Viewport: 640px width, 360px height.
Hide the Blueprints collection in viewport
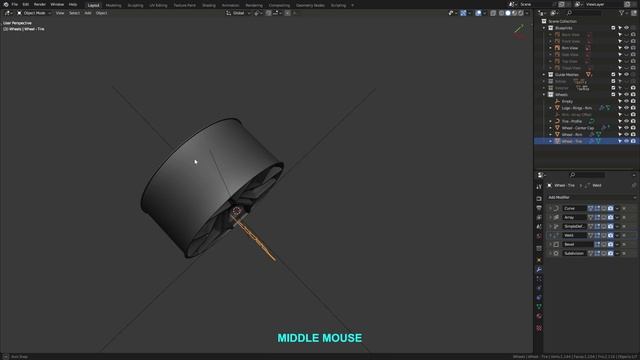click(627, 28)
